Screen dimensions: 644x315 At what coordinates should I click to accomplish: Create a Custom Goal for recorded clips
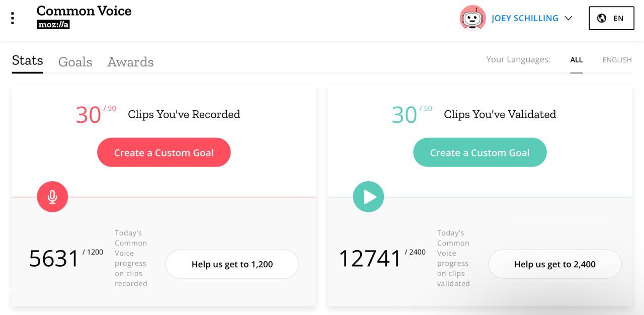pos(164,152)
